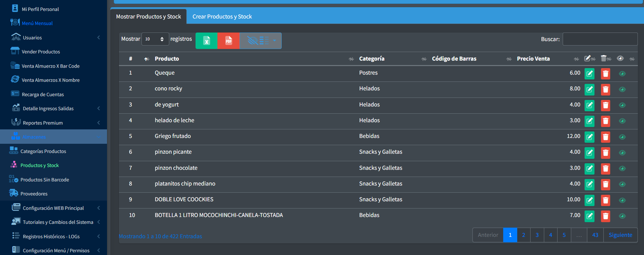Toggle visibility of cono rocky
The height and width of the screenshot is (255, 644).
(x=622, y=89)
